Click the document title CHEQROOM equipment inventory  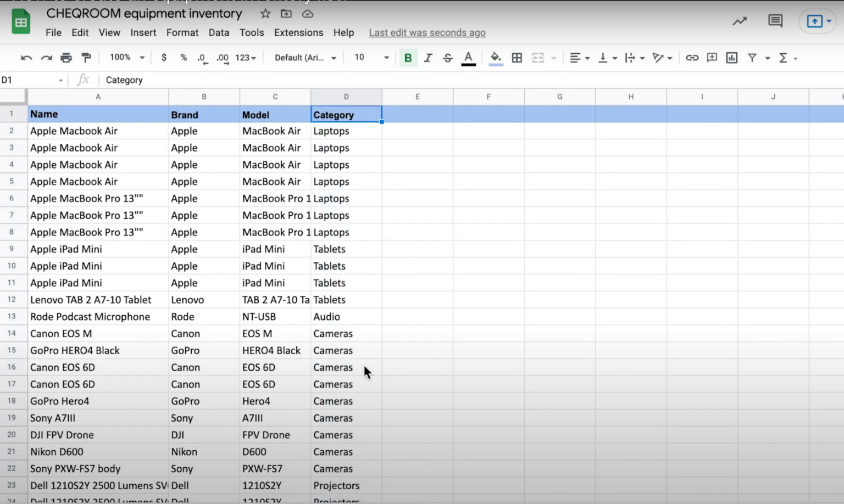(144, 14)
